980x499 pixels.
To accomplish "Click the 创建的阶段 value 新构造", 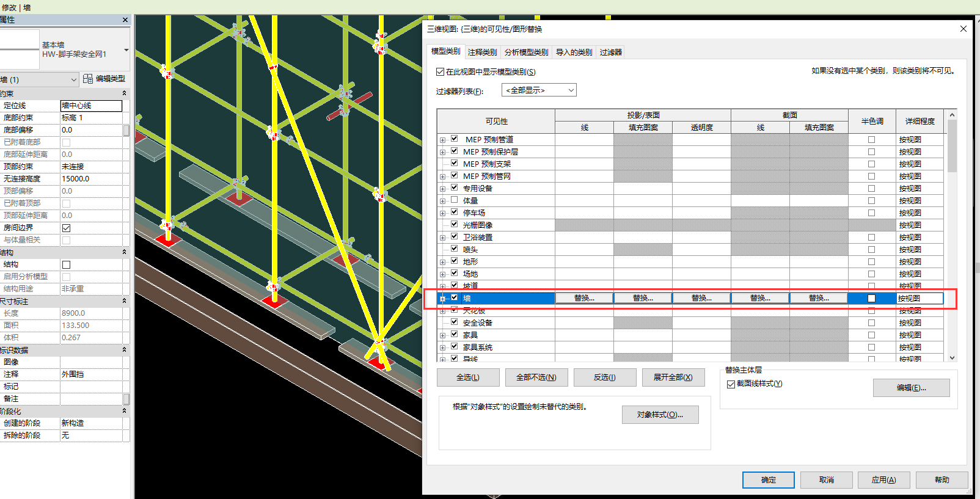I will (x=91, y=423).
